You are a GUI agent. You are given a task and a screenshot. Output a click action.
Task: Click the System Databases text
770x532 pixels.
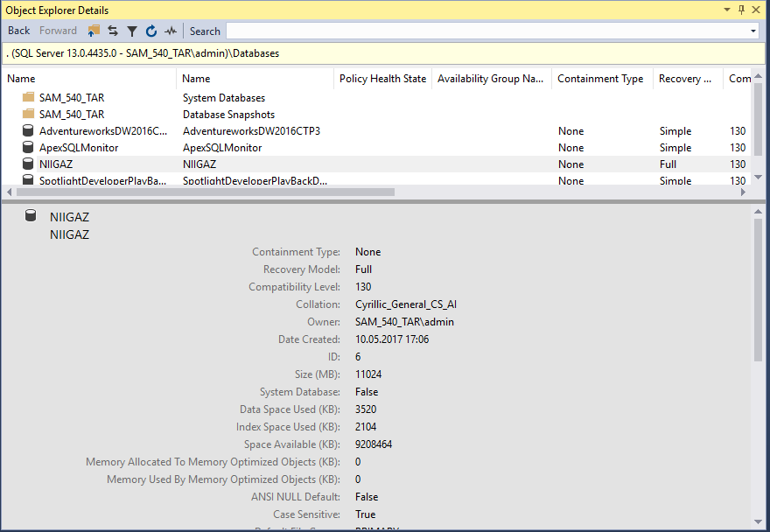pos(224,98)
